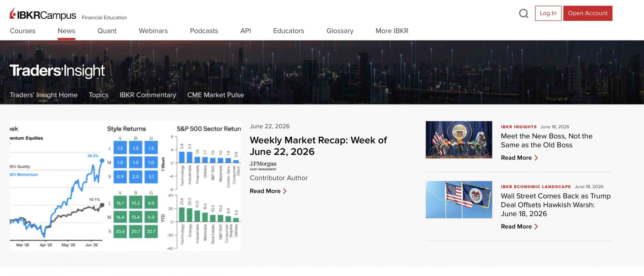This screenshot has width=644, height=276.
Task: Open CME Market Pulse link
Action: pyautogui.click(x=216, y=95)
